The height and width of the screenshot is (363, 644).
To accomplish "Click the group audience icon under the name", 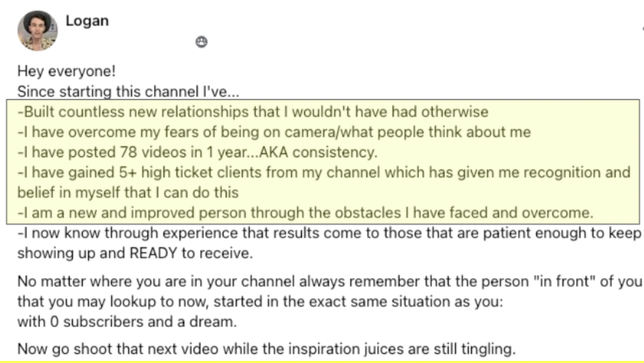I will [x=202, y=43].
